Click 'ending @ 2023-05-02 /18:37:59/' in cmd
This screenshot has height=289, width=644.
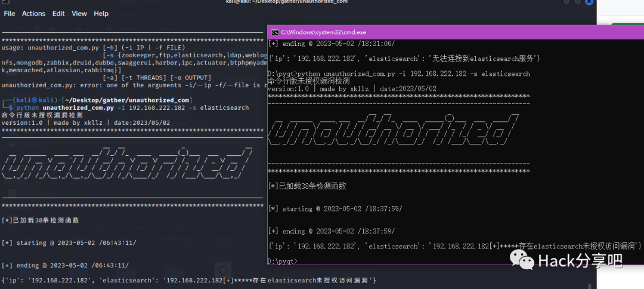coord(331,232)
